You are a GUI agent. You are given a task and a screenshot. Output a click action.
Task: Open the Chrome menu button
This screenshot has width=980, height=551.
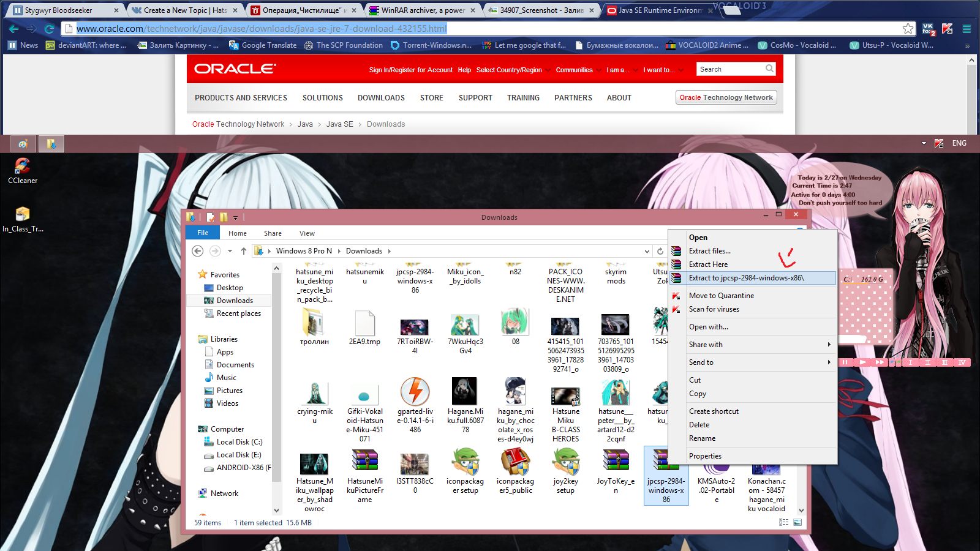(967, 29)
